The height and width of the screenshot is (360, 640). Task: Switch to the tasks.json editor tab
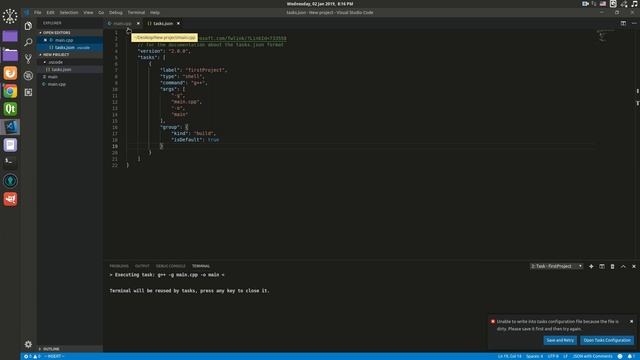pyautogui.click(x=163, y=23)
